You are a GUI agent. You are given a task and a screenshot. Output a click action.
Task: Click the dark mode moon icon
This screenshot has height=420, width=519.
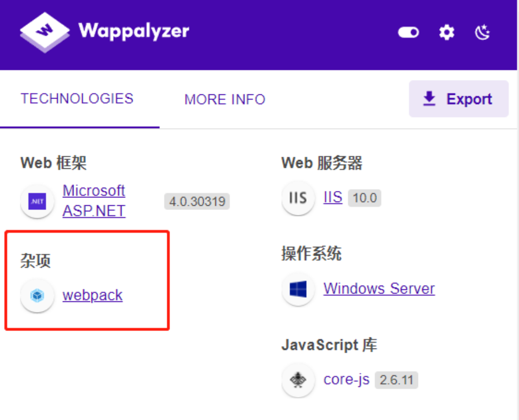(482, 32)
